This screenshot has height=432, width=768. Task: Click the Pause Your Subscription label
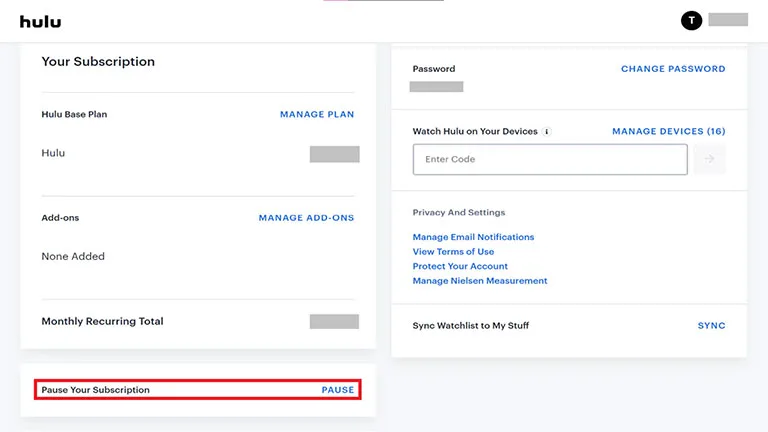96,390
